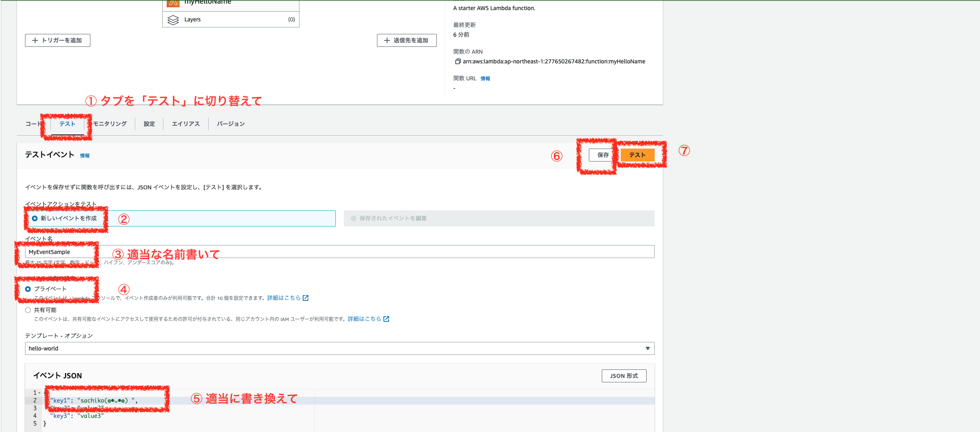980x432 pixels.
Task: Click JSON line 4 "key3": "value3"
Action: pos(77,416)
